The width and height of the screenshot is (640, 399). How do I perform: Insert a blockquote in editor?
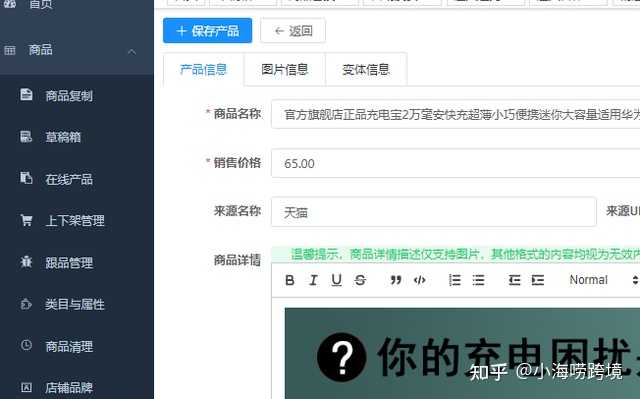pos(396,280)
